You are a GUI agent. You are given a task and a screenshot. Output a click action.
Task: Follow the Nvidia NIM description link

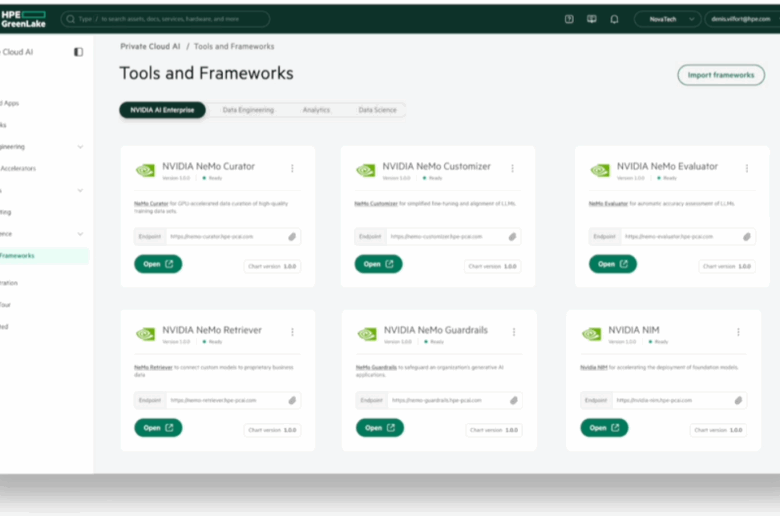coord(594,367)
